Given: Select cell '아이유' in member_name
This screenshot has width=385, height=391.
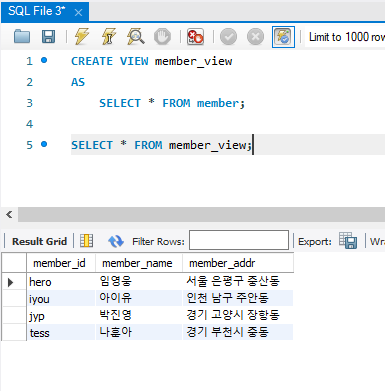Looking at the screenshot, I should point(139,298).
